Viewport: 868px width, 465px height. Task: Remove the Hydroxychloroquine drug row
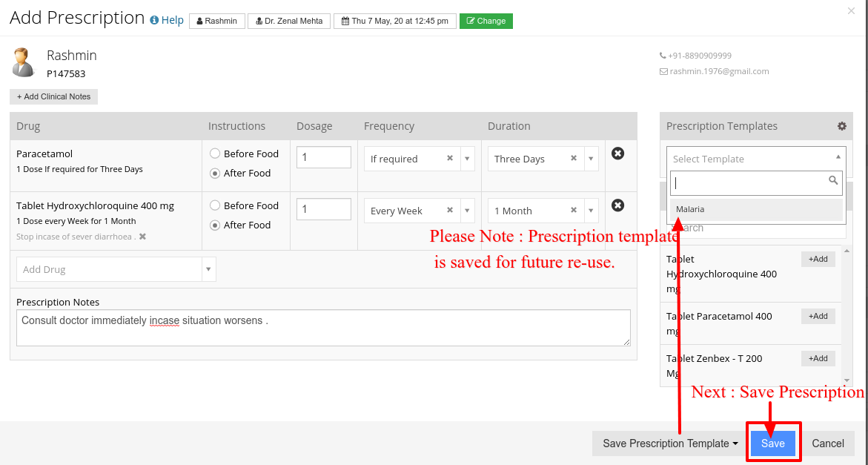click(x=617, y=205)
